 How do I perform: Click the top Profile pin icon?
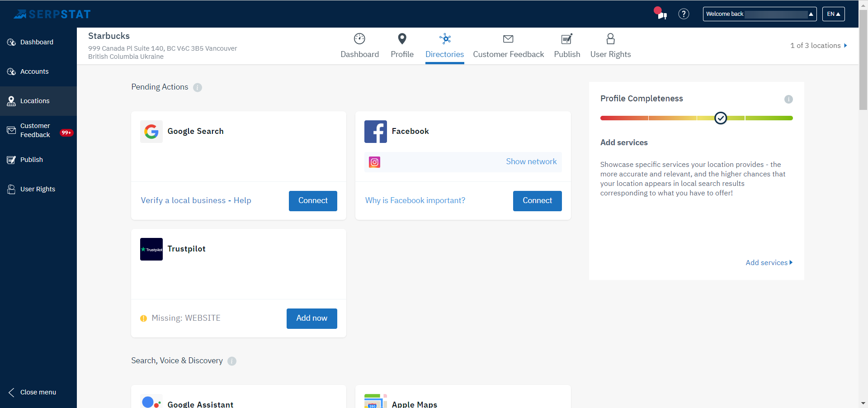coord(402,39)
